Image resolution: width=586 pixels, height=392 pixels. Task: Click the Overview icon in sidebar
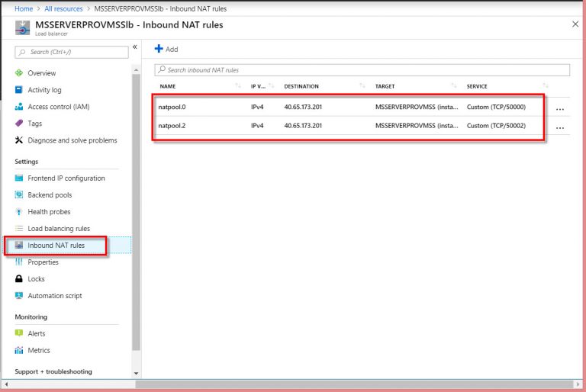pos(19,73)
